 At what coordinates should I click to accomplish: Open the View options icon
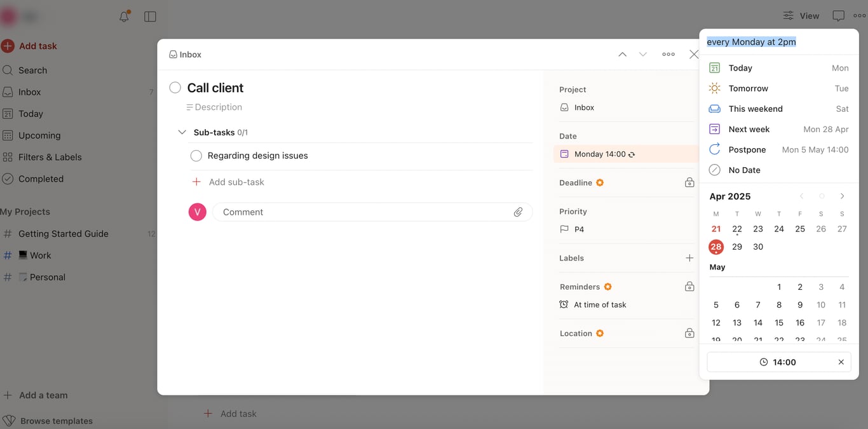[788, 15]
